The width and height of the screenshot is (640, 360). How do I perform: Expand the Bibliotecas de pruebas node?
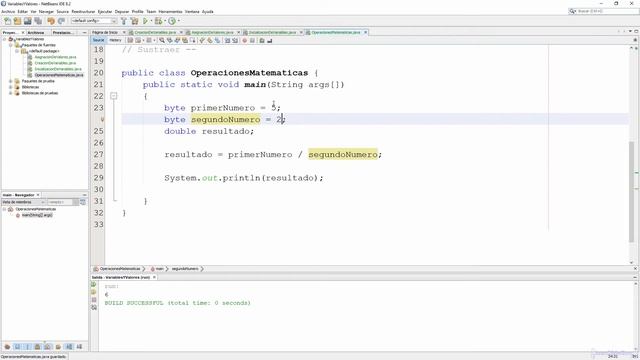pyautogui.click(x=11, y=93)
